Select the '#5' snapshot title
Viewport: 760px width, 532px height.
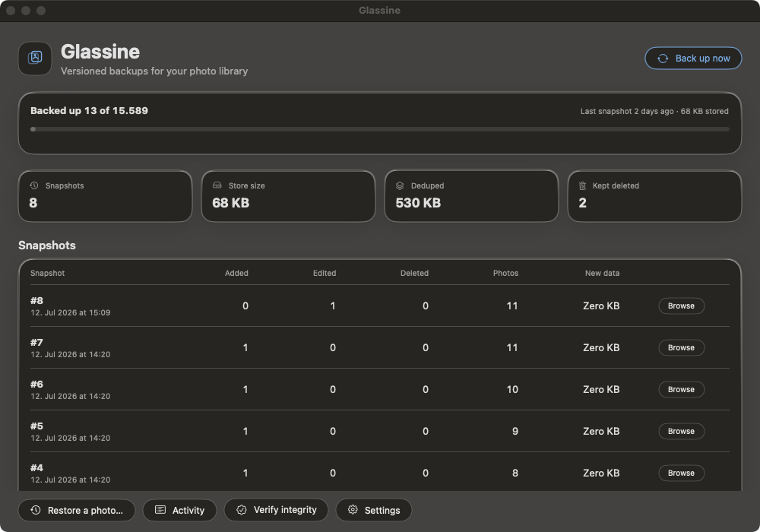[36, 426]
